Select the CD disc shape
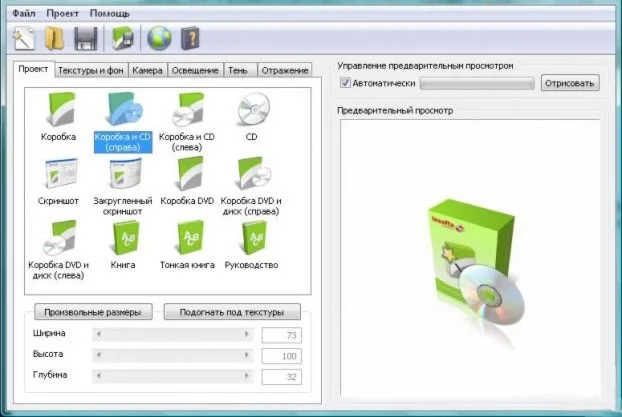Screen dimensions: 622x417 coord(251,117)
